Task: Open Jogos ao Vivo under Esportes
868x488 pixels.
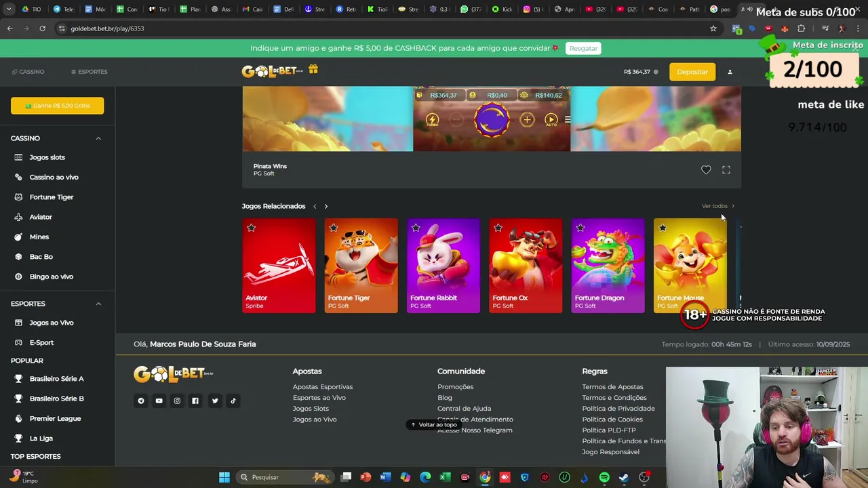Action: pos(51,323)
